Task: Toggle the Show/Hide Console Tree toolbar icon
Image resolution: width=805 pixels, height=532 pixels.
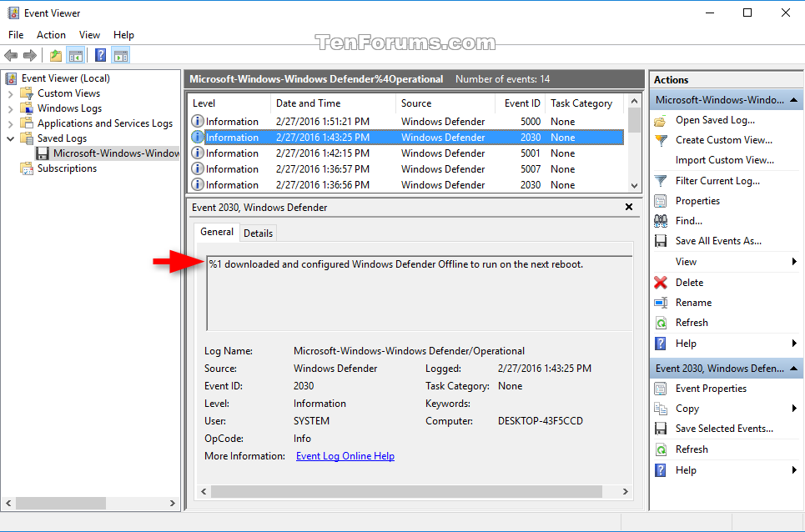Action: 76,55
